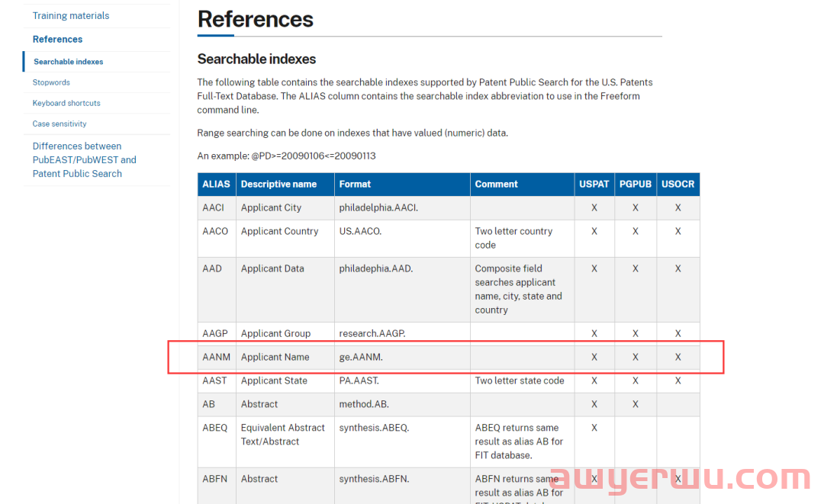The height and width of the screenshot is (504, 824).
Task: Open Training materials in the sidebar
Action: click(x=70, y=16)
